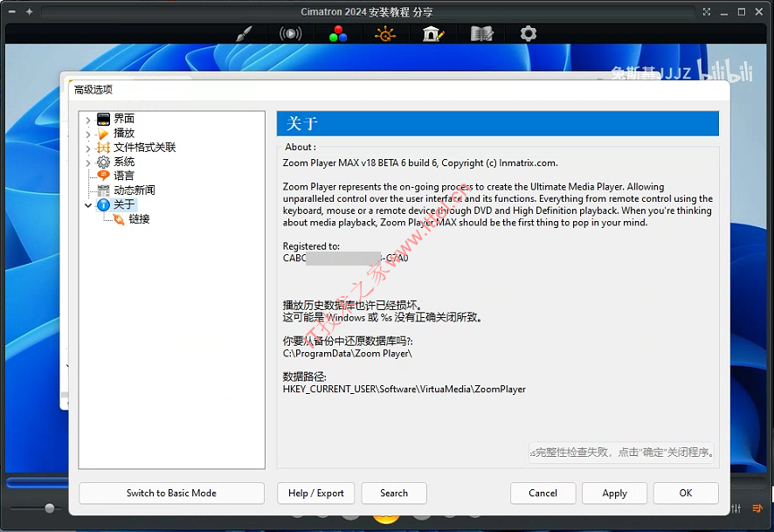Open the RGB color balls icon
Image resolution: width=774 pixels, height=532 pixels.
tap(338, 34)
